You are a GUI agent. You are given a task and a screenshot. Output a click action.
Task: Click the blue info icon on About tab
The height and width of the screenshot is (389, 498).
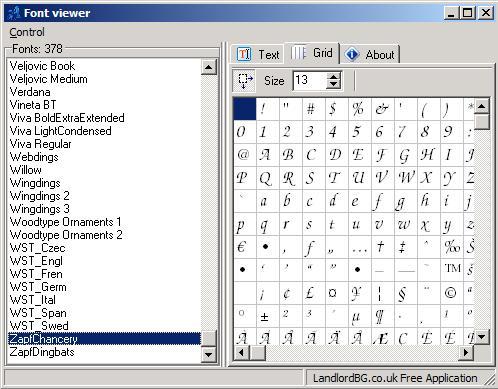(x=352, y=54)
